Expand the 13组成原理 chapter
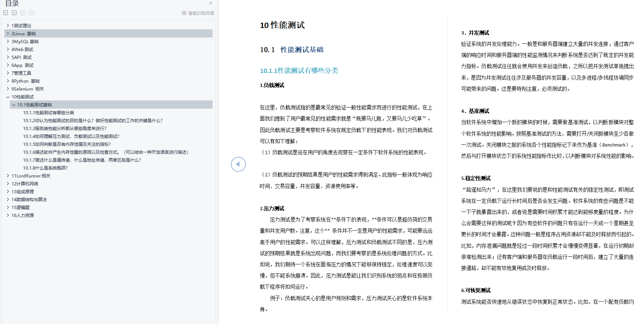644x324 pixels. tap(8, 191)
